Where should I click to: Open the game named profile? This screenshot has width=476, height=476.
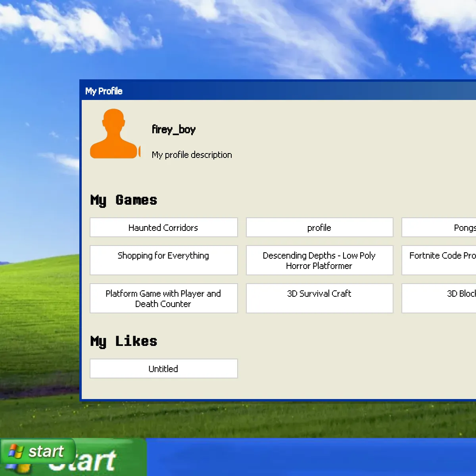[320, 227]
